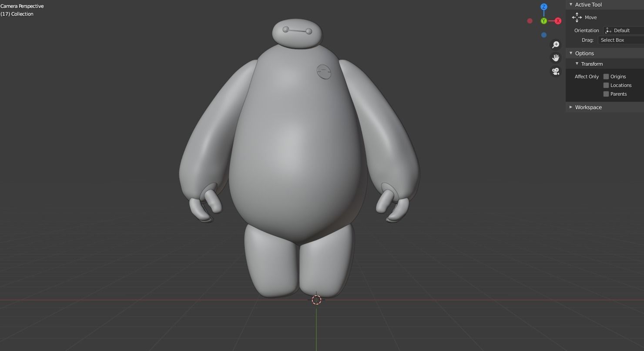Collapse the Options panel

tap(571, 53)
